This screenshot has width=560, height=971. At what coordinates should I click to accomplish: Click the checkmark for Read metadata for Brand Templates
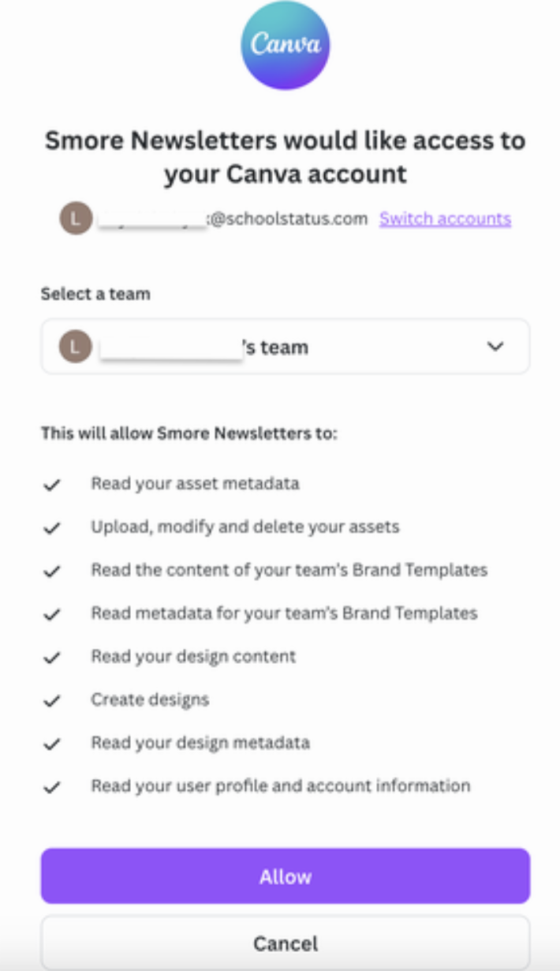(x=52, y=613)
